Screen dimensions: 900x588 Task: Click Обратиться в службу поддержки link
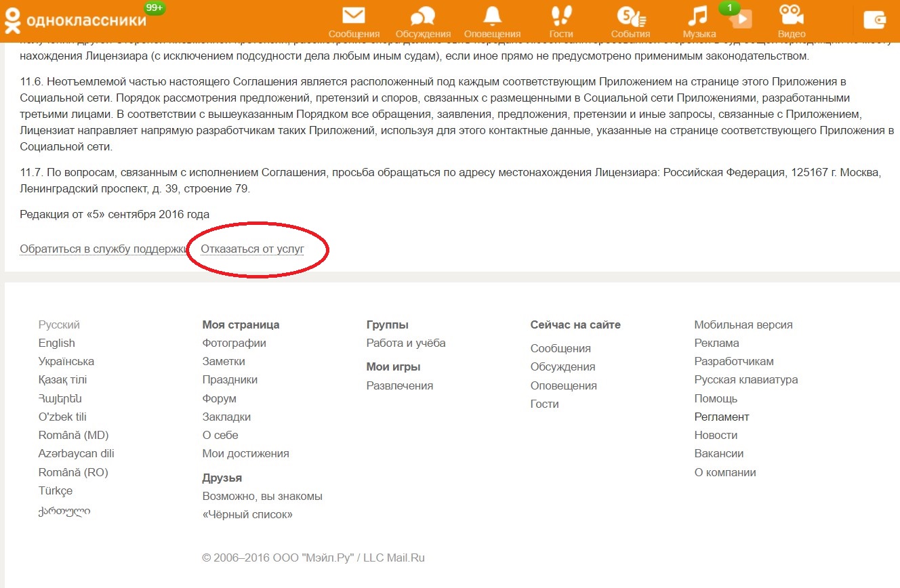pyautogui.click(x=103, y=249)
